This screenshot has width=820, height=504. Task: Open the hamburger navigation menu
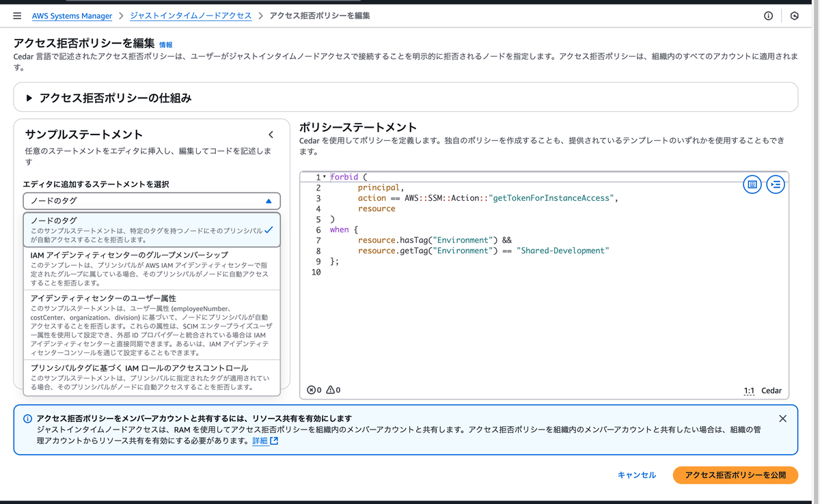(17, 16)
